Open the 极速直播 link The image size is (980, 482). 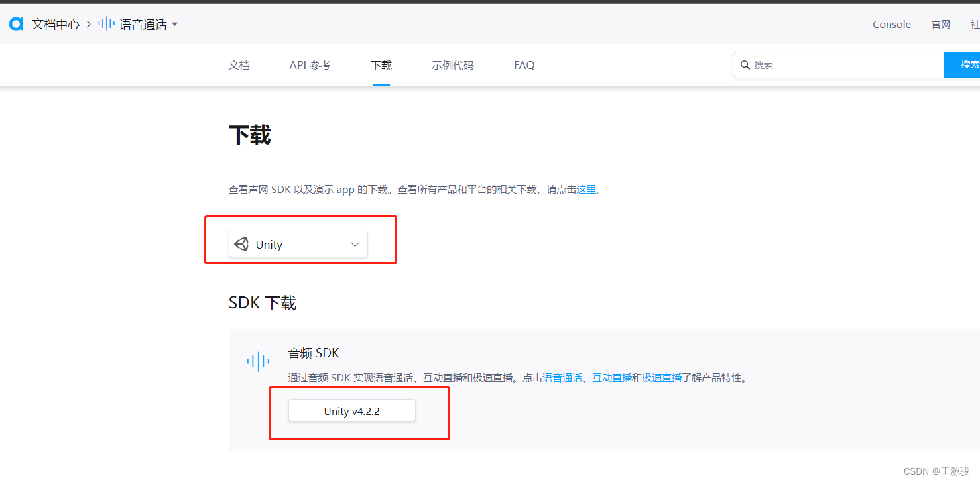[x=662, y=378]
